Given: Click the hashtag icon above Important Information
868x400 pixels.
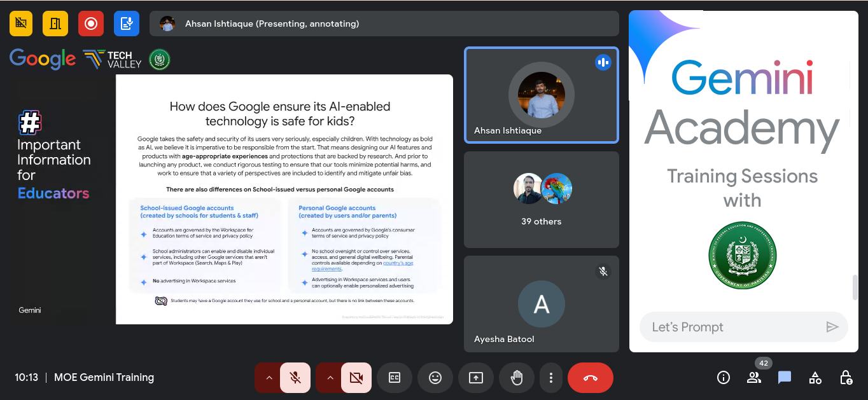Looking at the screenshot, I should pos(30,123).
